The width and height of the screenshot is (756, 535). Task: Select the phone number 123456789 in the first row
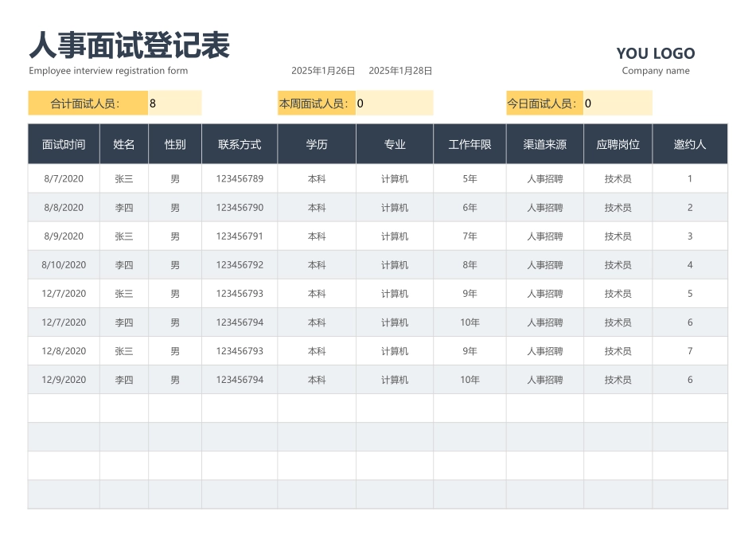click(x=240, y=178)
